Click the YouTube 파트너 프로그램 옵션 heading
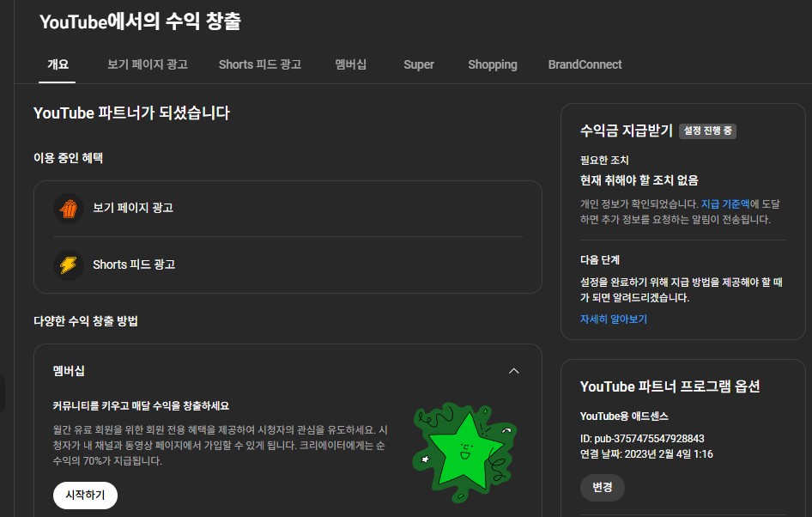The width and height of the screenshot is (812, 517). pyautogui.click(x=670, y=386)
